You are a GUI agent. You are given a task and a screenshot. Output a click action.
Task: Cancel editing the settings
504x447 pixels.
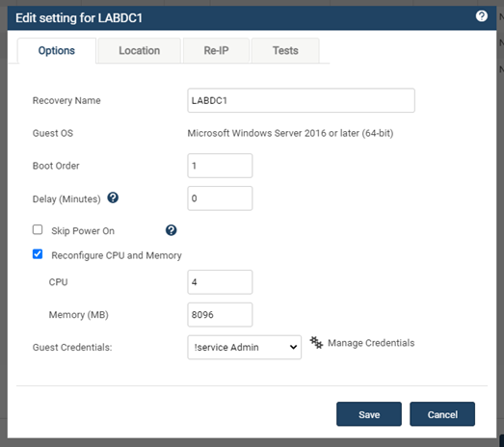(x=442, y=414)
